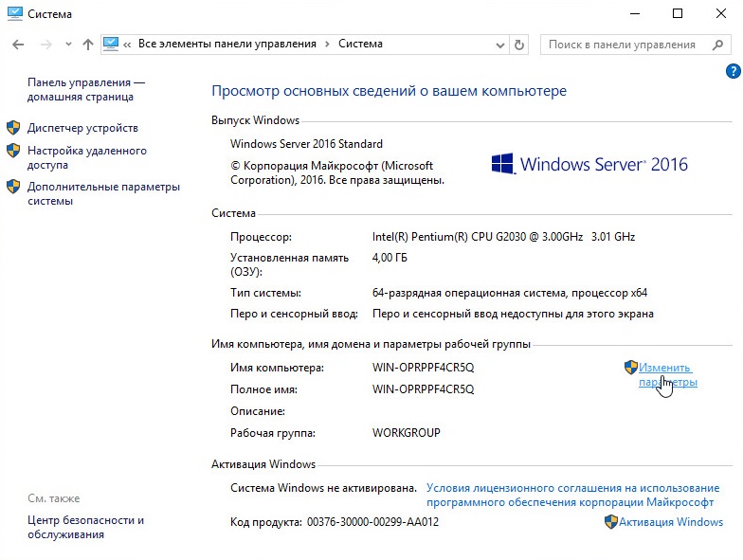Click processor value Intel(R) Pentium(R) G2030

coord(503,237)
